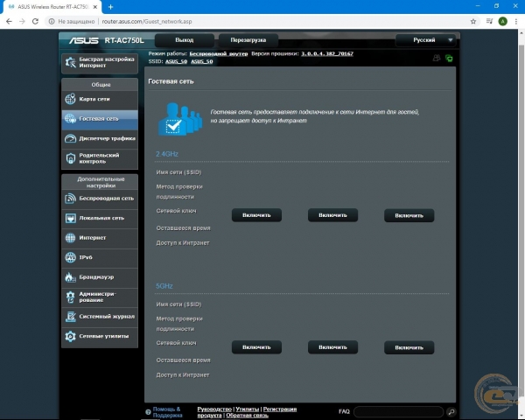Screen dimensions: 525x420
Task: Click into the FAQ search field
Action: 398,411
